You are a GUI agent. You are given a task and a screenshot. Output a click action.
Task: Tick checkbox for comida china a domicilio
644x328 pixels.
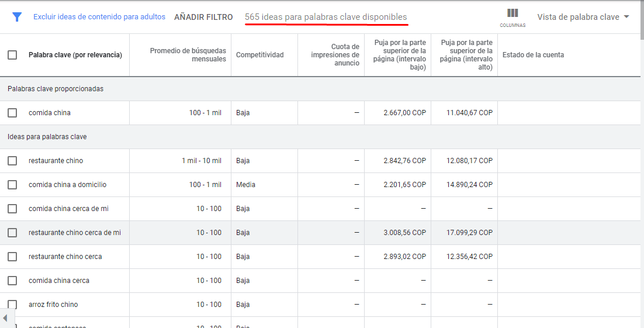pyautogui.click(x=12, y=185)
